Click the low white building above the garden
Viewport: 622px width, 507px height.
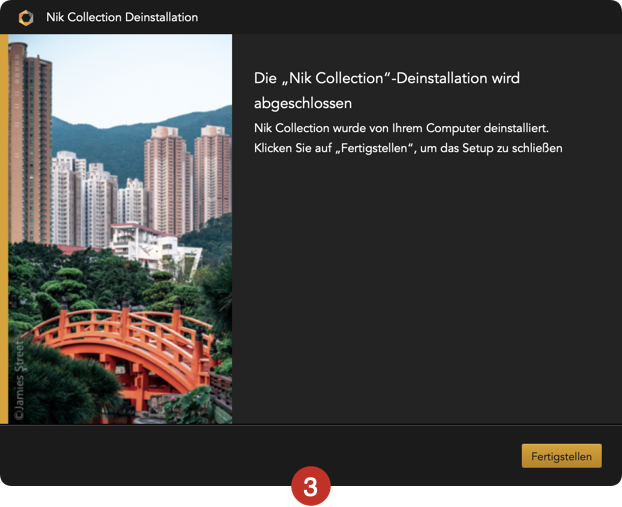click(155, 246)
